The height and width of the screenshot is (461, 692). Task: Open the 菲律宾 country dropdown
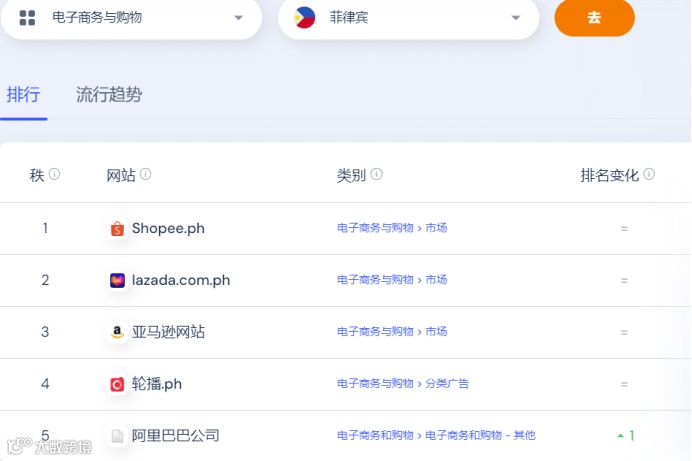[x=409, y=18]
